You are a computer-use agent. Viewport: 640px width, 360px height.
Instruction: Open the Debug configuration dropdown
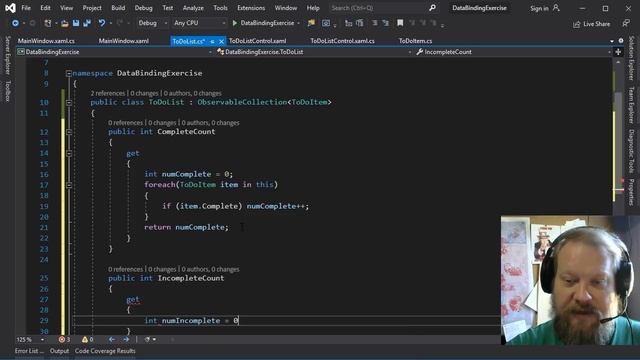coord(152,23)
